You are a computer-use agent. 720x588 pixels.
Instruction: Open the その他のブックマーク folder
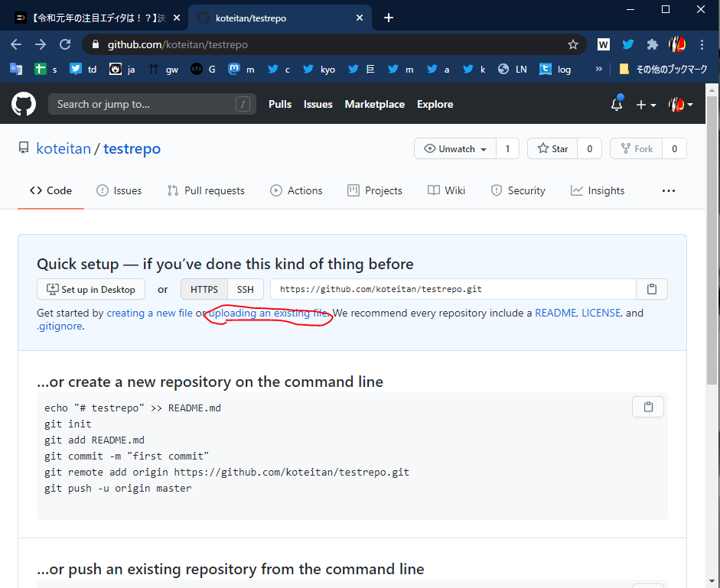coord(663,69)
